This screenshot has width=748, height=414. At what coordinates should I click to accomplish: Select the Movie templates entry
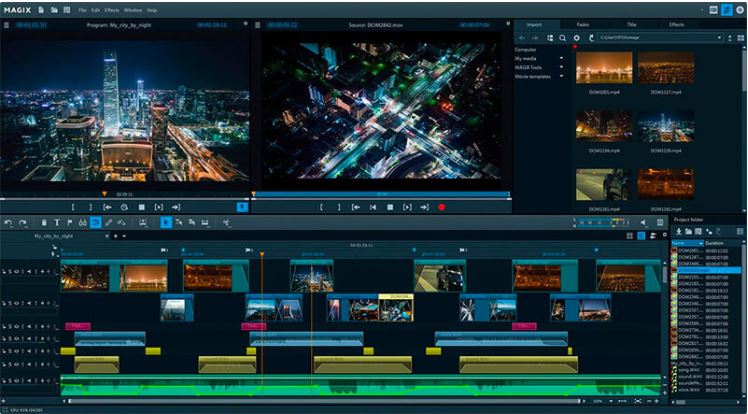pyautogui.click(x=532, y=76)
